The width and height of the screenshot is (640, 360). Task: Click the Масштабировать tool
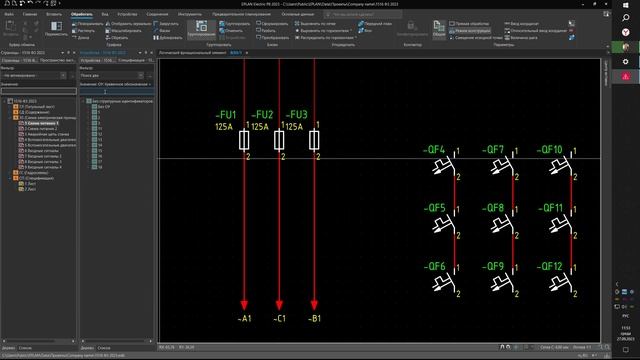pyautogui.click(x=123, y=31)
